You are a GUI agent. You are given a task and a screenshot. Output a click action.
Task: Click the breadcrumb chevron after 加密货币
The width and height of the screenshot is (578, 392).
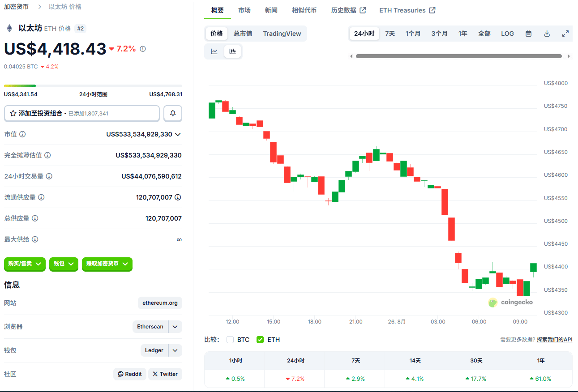point(40,7)
